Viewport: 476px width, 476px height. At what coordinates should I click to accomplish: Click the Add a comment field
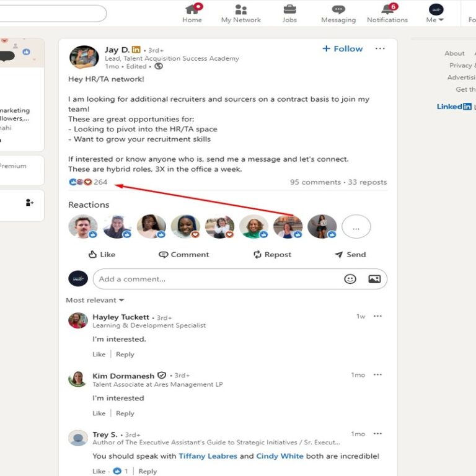(x=217, y=279)
